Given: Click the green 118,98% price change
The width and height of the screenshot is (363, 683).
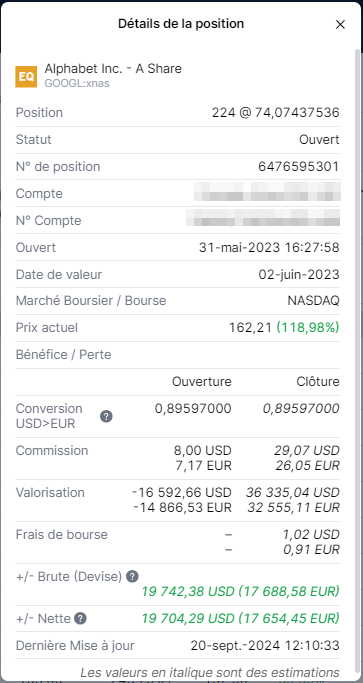Looking at the screenshot, I should coord(308,328).
